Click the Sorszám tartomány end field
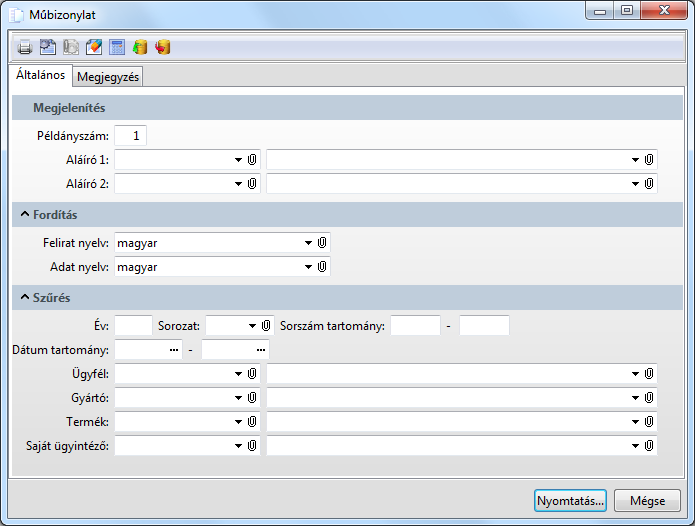The width and height of the screenshot is (695, 526). coord(484,326)
